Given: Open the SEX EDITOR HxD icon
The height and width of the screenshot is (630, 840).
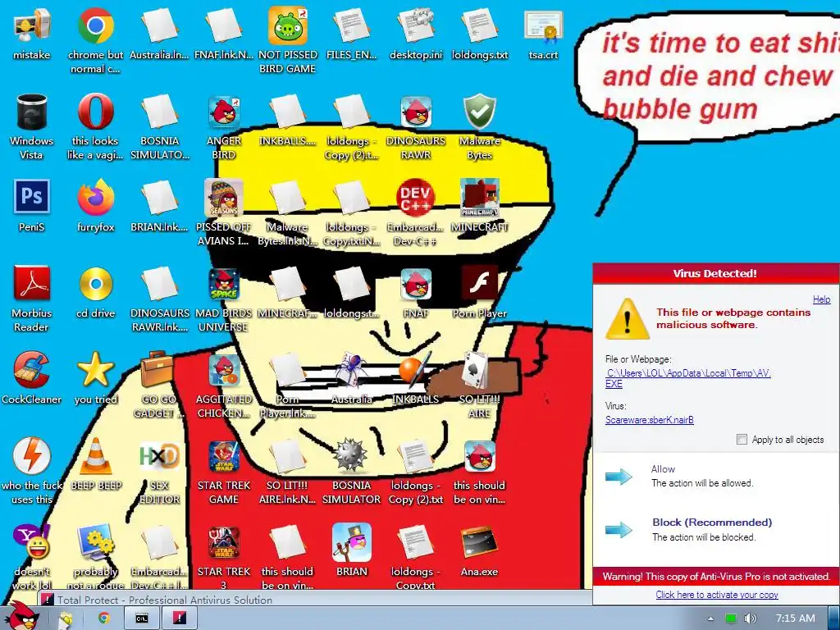Looking at the screenshot, I should tap(159, 456).
